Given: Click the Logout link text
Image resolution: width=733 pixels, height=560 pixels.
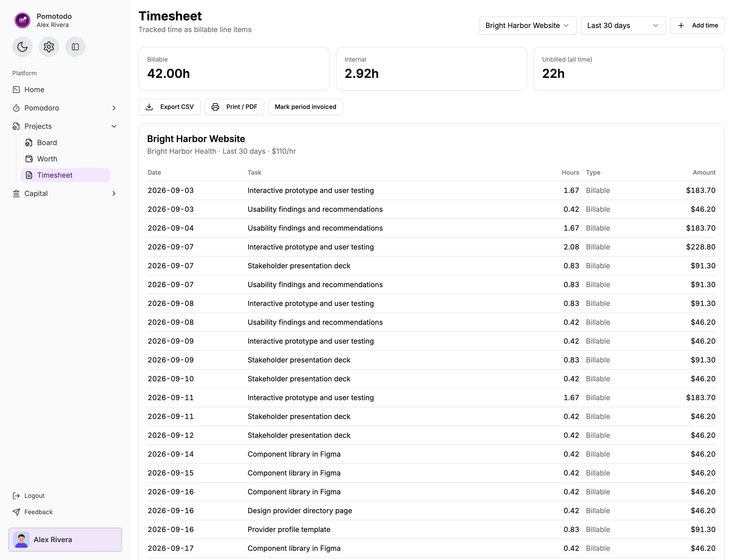Looking at the screenshot, I should (x=34, y=496).
